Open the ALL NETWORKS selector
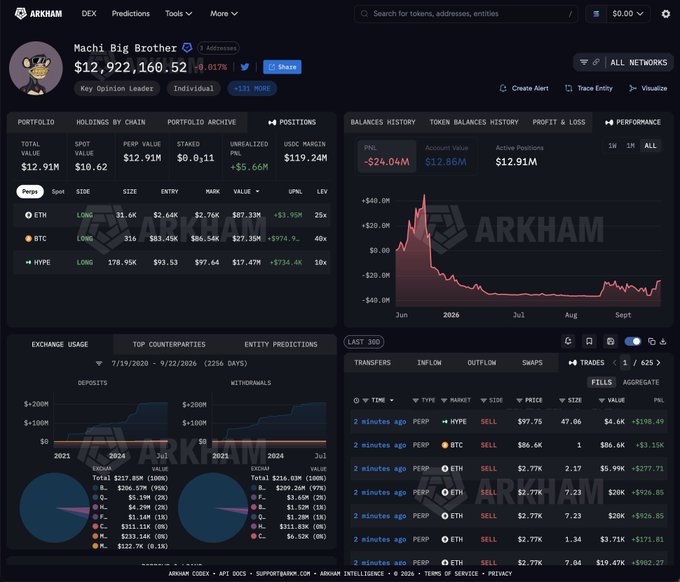Screen dimensions: 680x582 point(624,62)
